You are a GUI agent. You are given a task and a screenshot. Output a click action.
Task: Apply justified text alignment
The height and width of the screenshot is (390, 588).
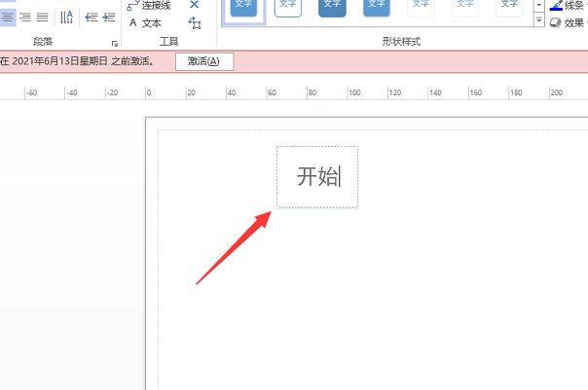43,18
